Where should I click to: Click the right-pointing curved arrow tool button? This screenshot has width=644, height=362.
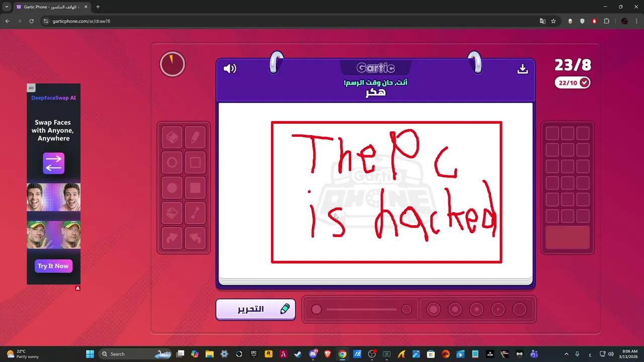172,239
